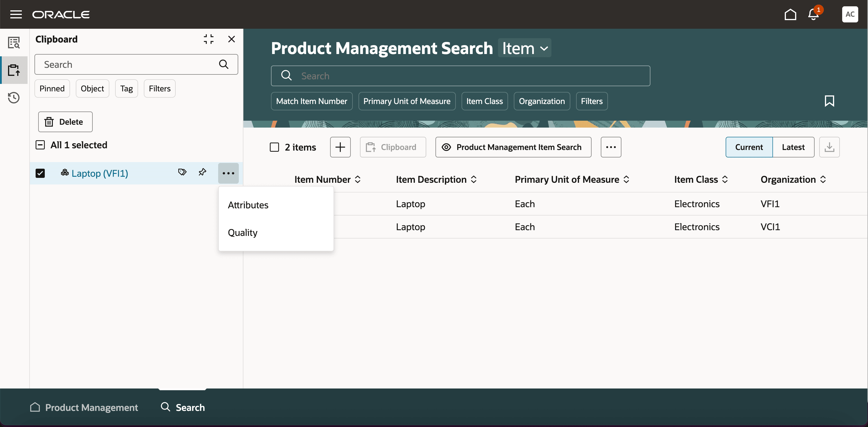Click the Delete button in the Clipboard panel
Image resolution: width=868 pixels, height=427 pixels.
tap(65, 122)
